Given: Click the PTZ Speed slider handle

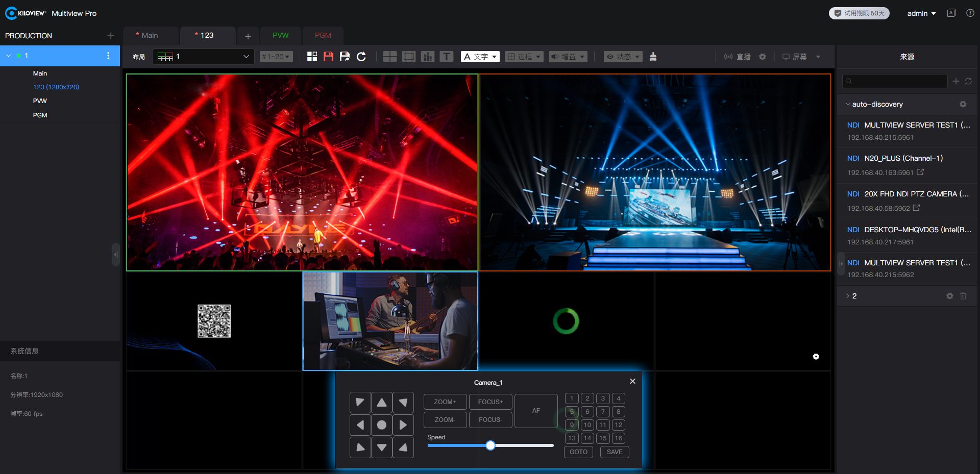Looking at the screenshot, I should click(x=491, y=445).
